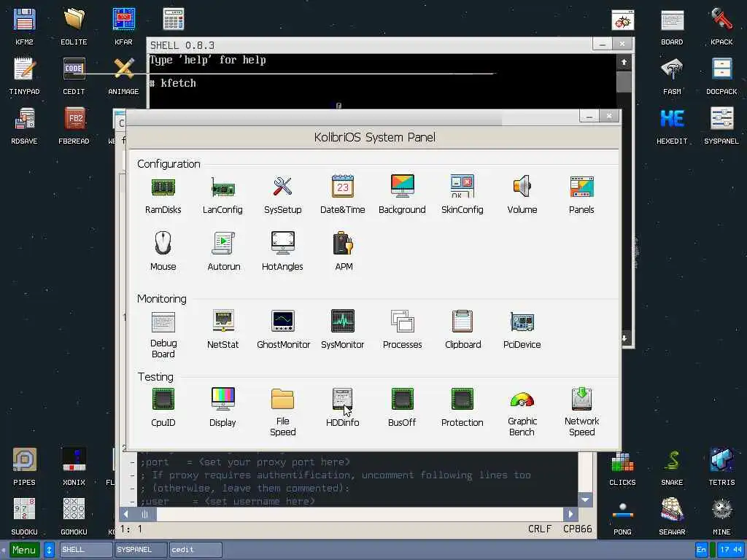Run CpuID test

(x=163, y=408)
